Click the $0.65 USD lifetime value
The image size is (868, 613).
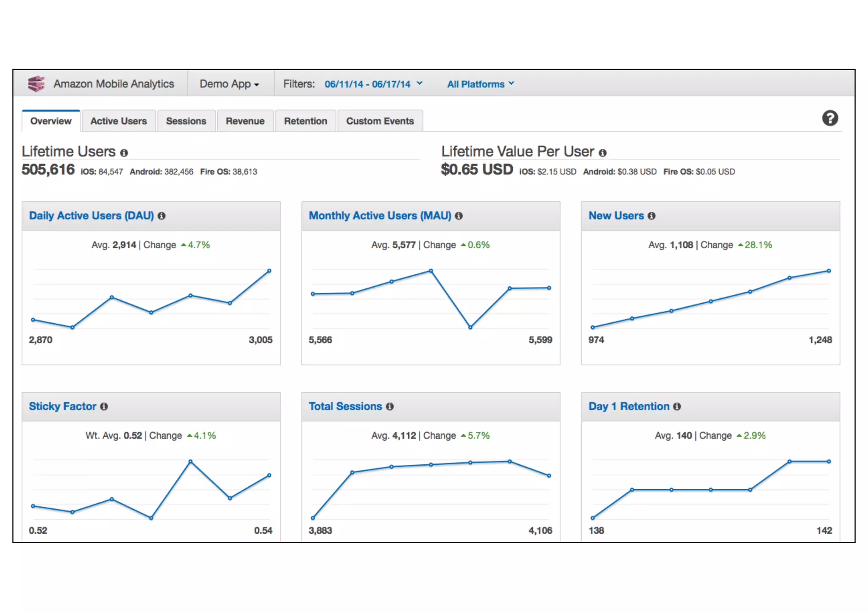477,170
